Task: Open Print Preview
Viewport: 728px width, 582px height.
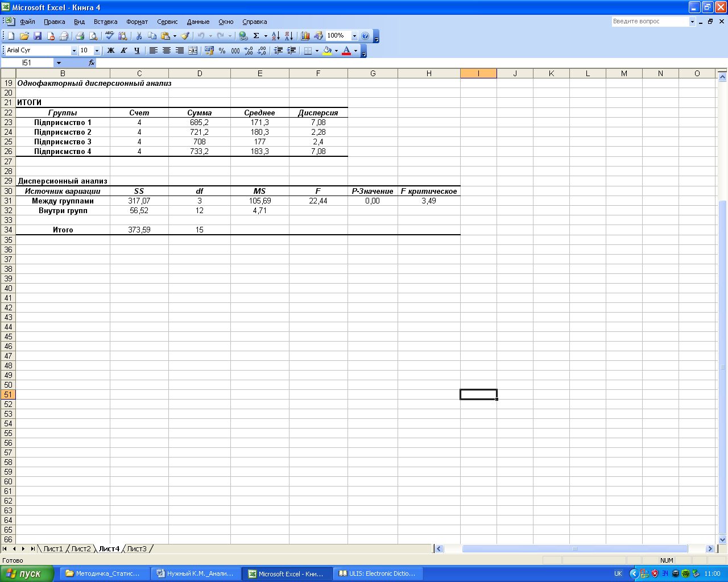Action: [93, 36]
